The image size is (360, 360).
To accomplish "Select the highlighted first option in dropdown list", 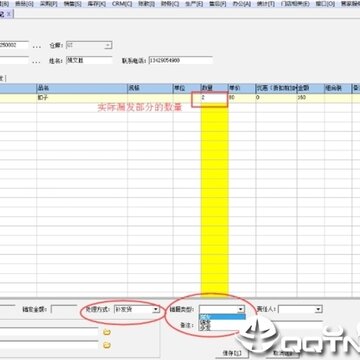I will click(x=222, y=317).
